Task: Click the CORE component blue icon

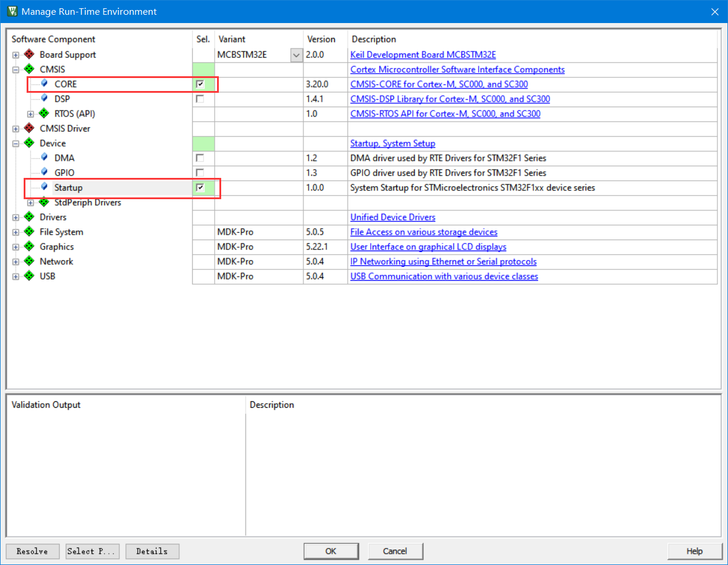Action: pos(44,83)
